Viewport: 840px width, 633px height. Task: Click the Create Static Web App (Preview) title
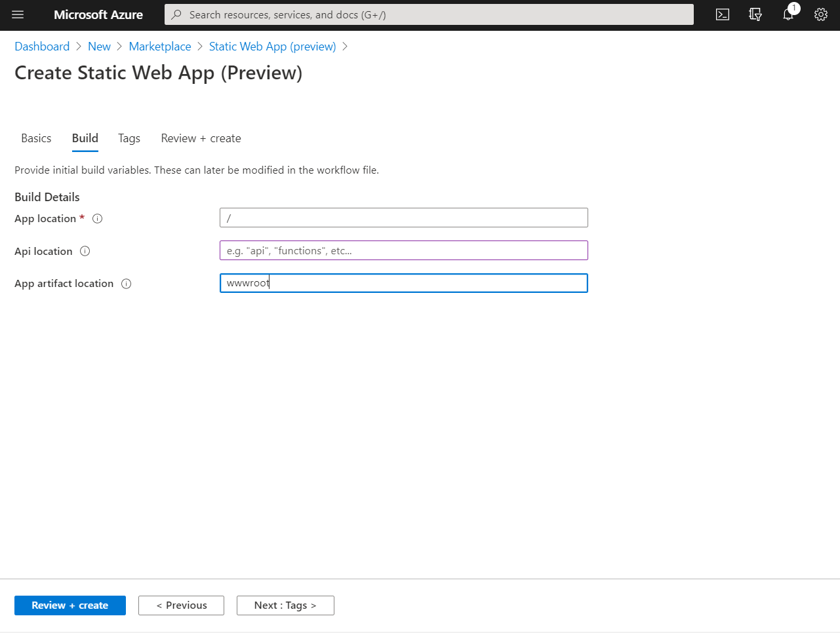click(159, 73)
